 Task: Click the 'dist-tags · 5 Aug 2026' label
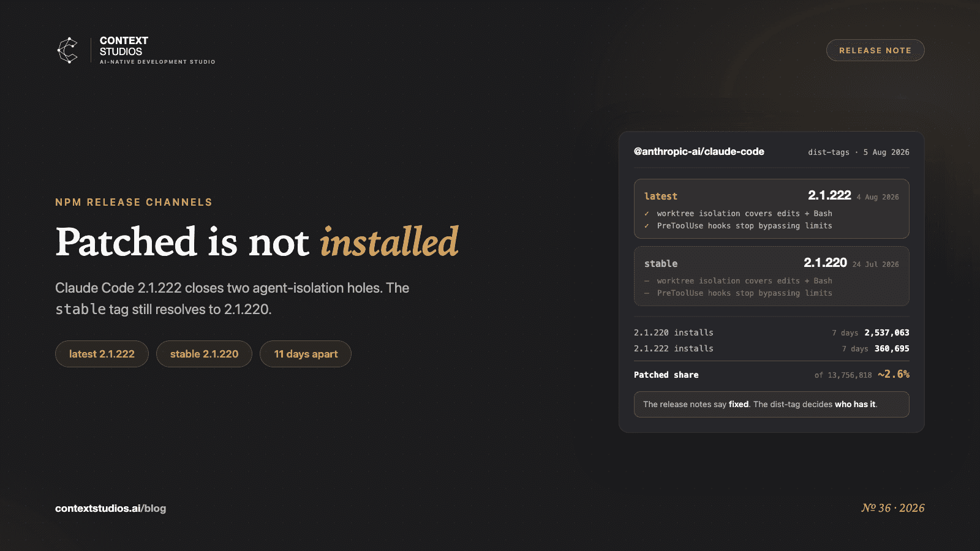point(859,152)
